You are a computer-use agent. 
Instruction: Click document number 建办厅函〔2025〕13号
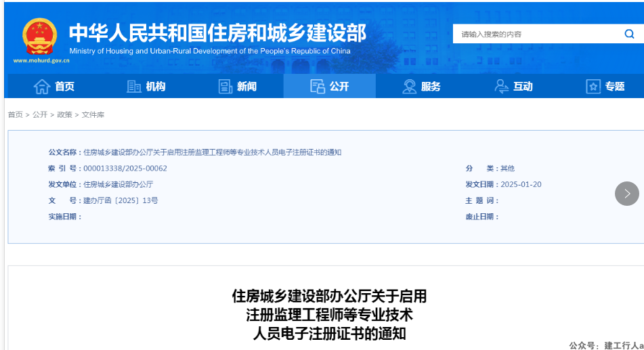click(121, 200)
